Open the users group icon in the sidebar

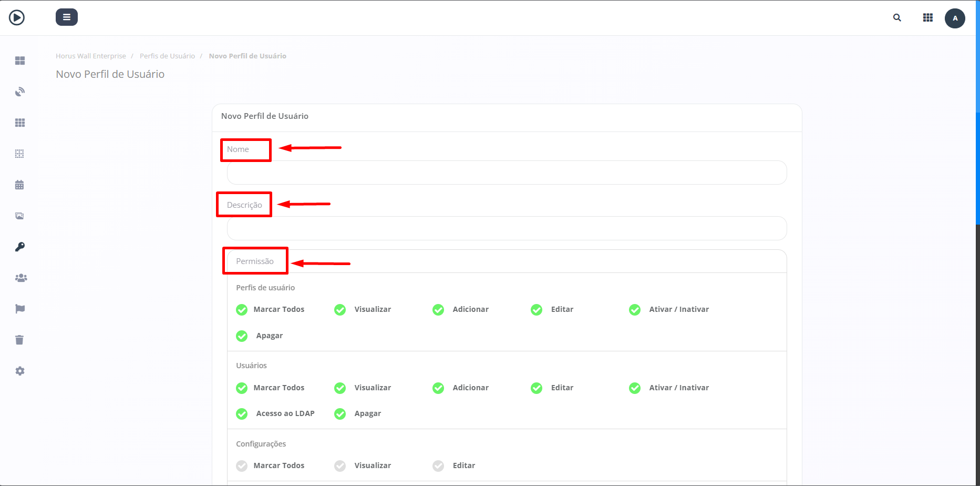click(x=20, y=278)
